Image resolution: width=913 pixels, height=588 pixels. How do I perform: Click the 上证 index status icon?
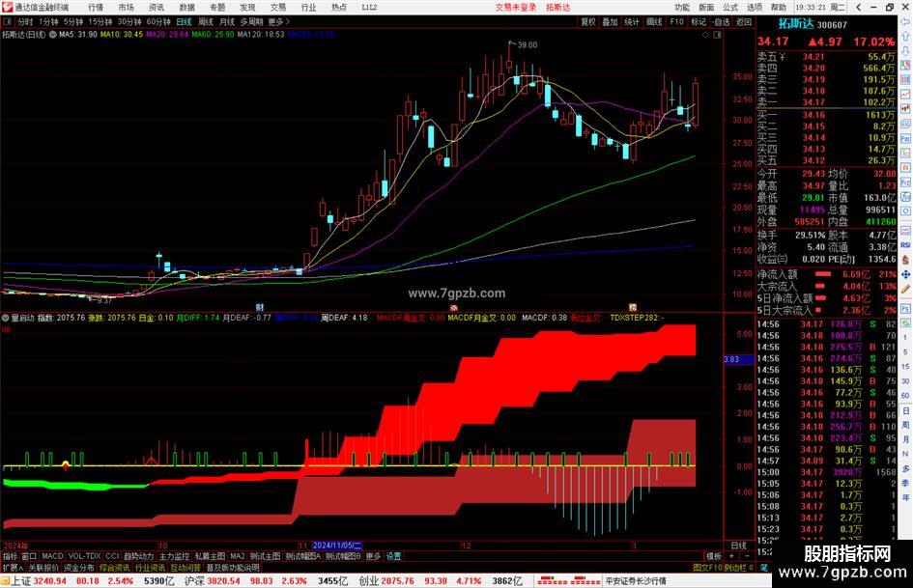click(5, 581)
